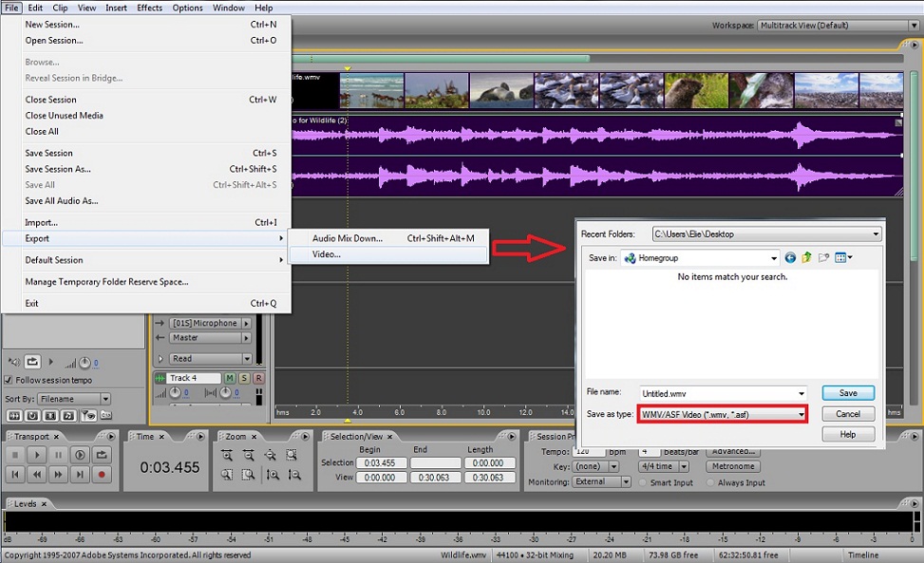Arm Track 4 for record with R

tap(258, 378)
